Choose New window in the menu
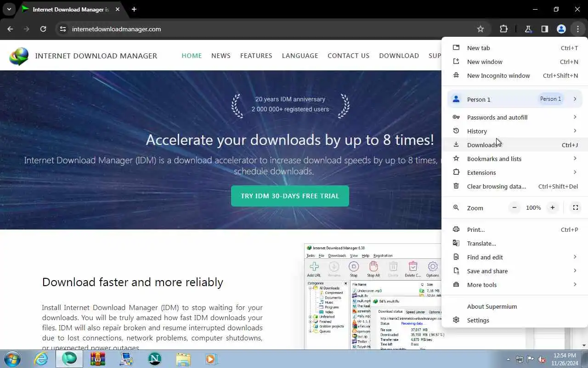Viewport: 588px width, 368px height. (514, 62)
